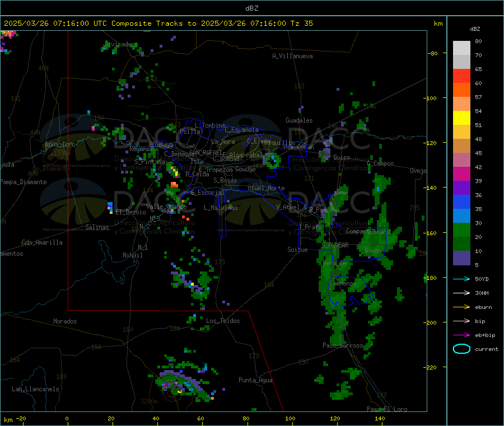Click the -80 km y-axis tick label
This screenshot has width=504, height=426.
[433, 53]
